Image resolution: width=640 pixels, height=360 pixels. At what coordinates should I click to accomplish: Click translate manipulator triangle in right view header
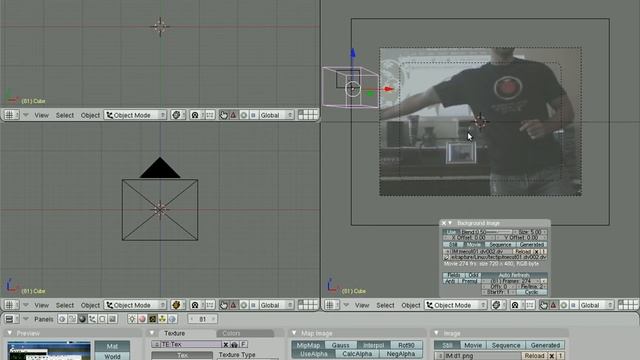(x=554, y=305)
